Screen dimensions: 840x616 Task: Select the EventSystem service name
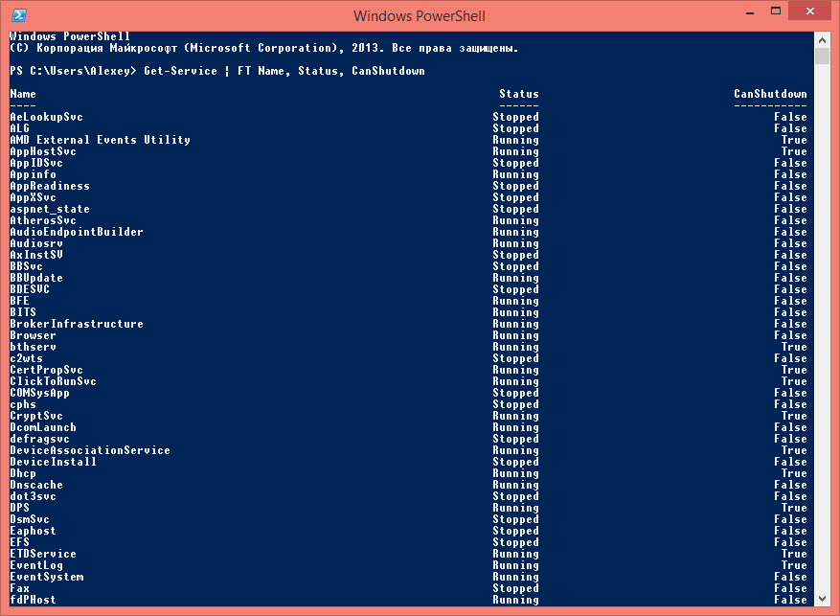click(x=47, y=577)
